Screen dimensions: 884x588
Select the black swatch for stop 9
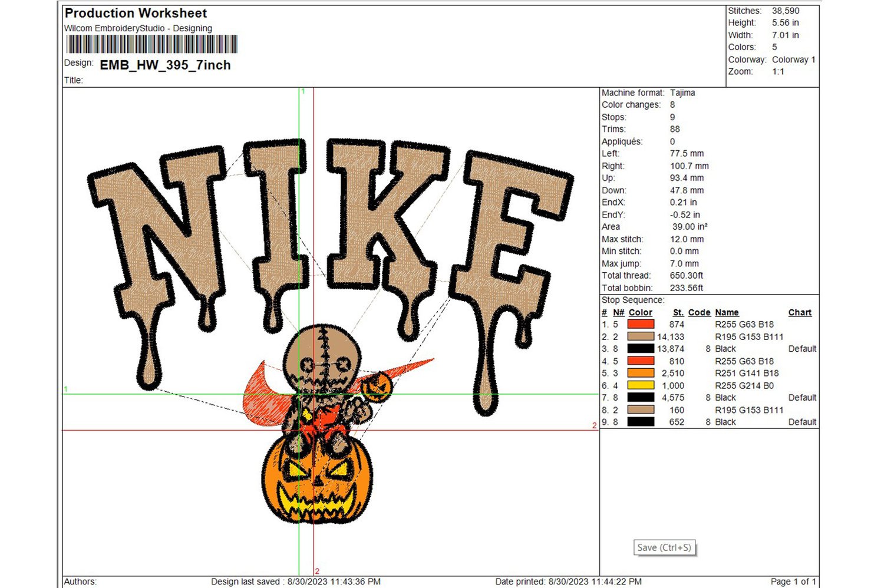pyautogui.click(x=641, y=422)
